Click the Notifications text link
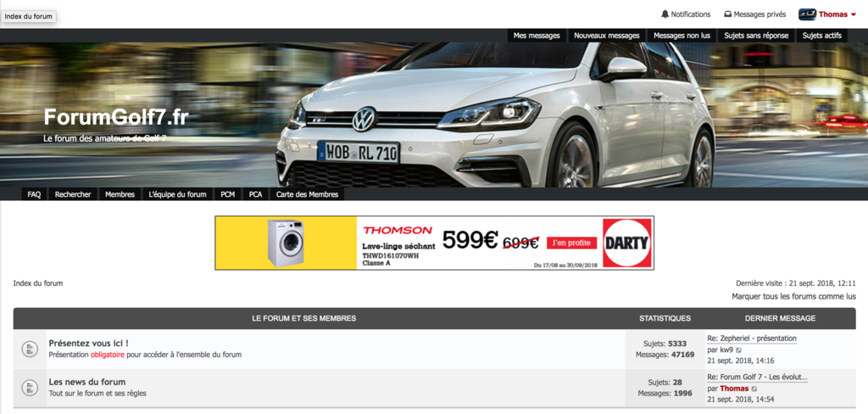Screen dimensions: 868x414 tap(690, 14)
